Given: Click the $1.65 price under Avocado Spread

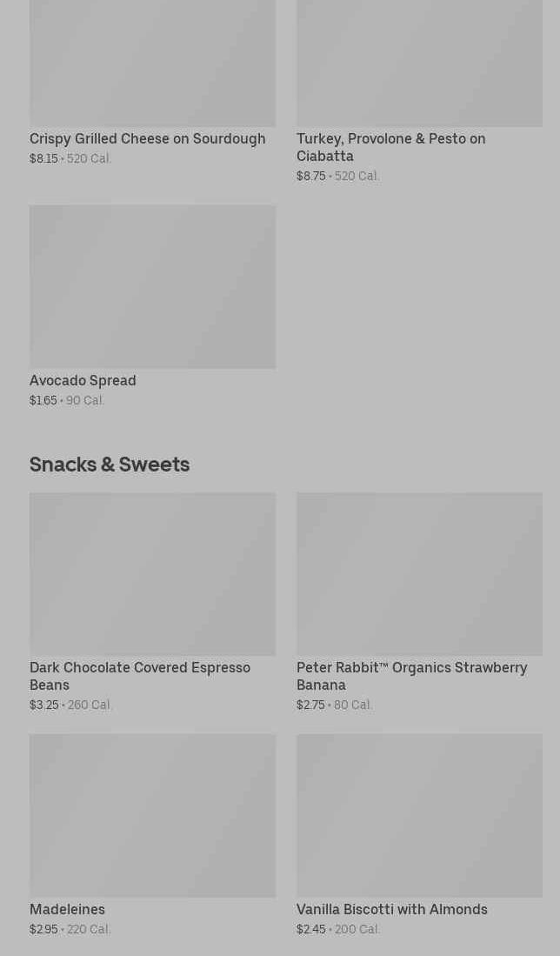Looking at the screenshot, I should pos(43,400).
